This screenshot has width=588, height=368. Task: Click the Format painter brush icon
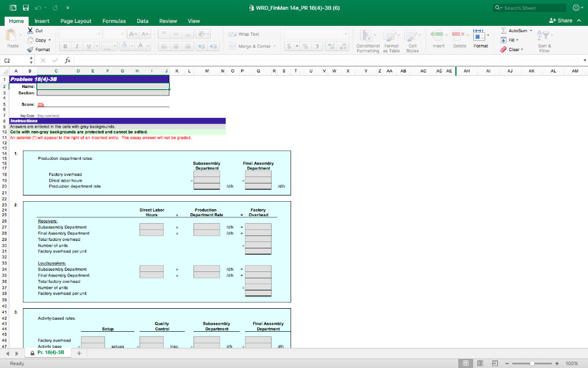point(30,49)
